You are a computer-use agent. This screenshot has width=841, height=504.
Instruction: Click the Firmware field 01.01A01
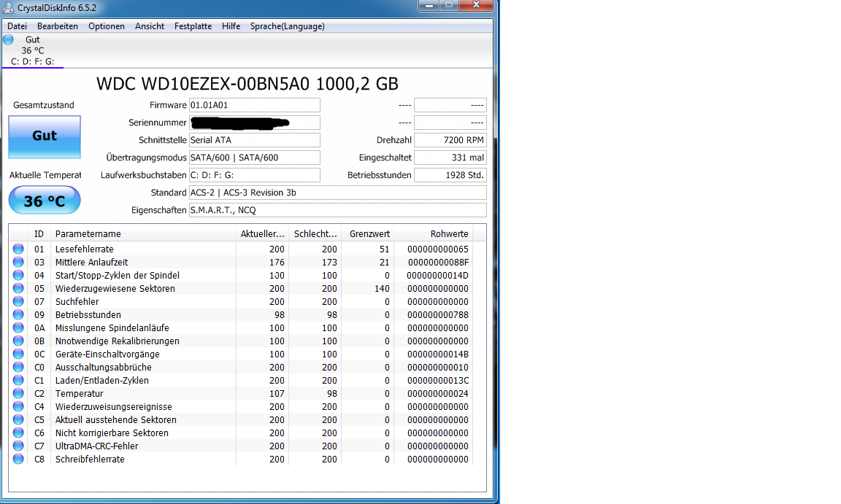(x=255, y=105)
